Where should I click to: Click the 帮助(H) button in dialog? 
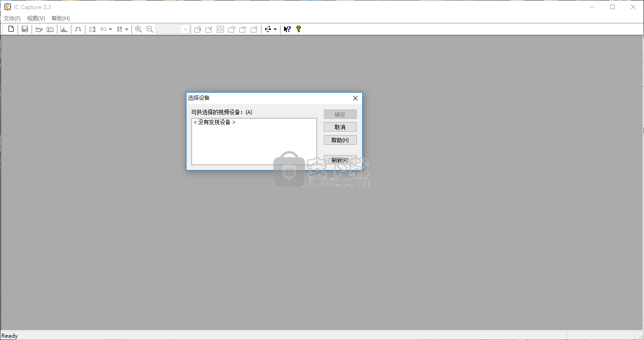[x=340, y=140]
